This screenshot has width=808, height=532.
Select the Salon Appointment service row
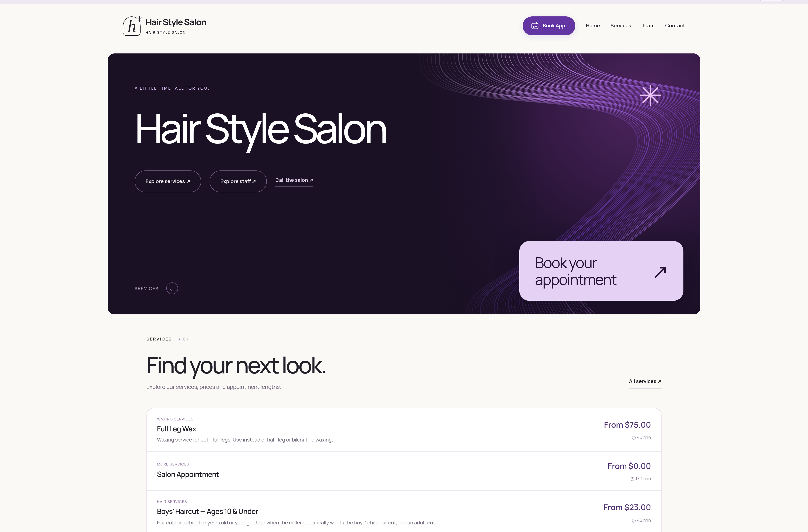click(x=404, y=471)
